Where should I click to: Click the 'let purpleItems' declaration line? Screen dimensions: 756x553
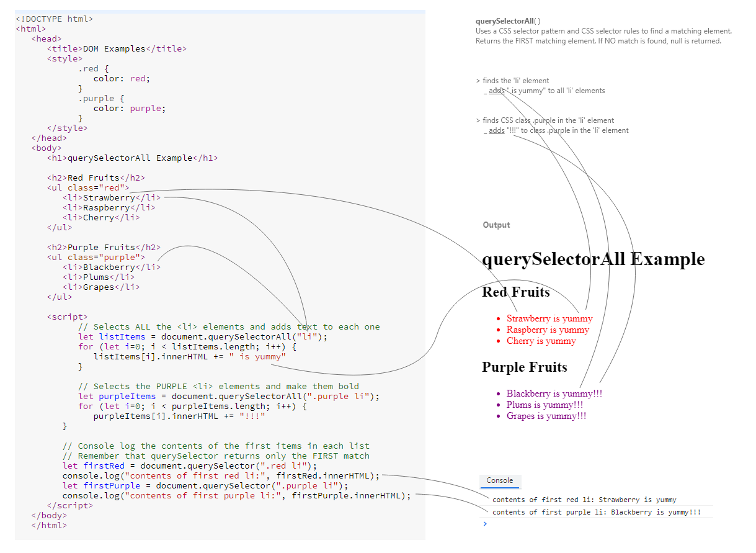pos(229,396)
